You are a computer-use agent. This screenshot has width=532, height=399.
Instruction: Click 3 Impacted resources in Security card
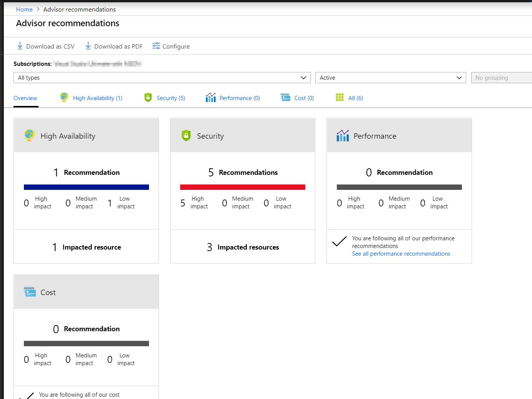click(x=243, y=247)
